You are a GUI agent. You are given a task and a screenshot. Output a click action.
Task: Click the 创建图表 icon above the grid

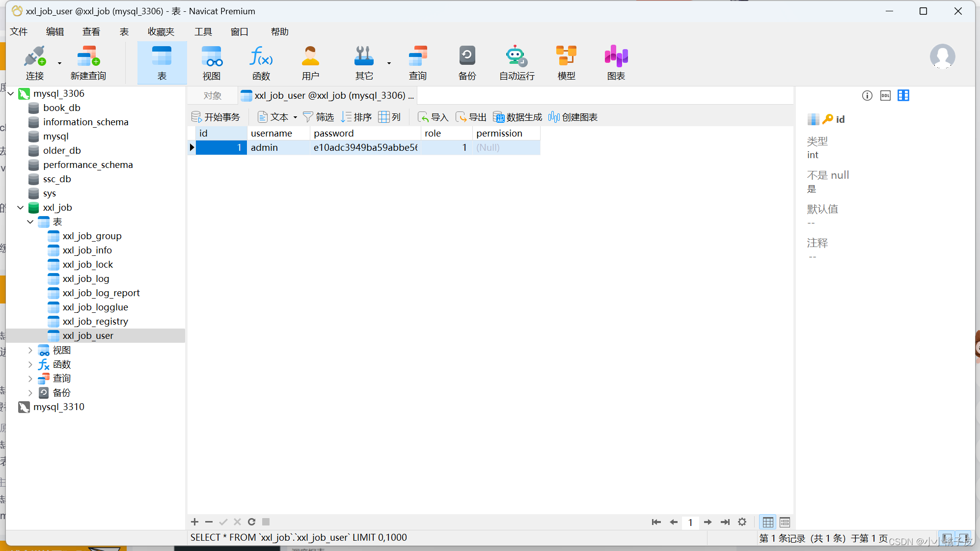[573, 117]
